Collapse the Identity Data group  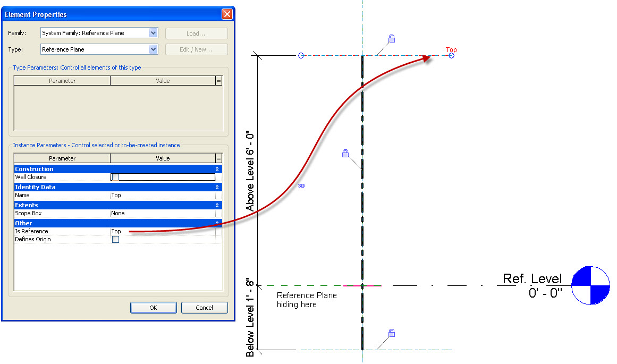click(217, 187)
